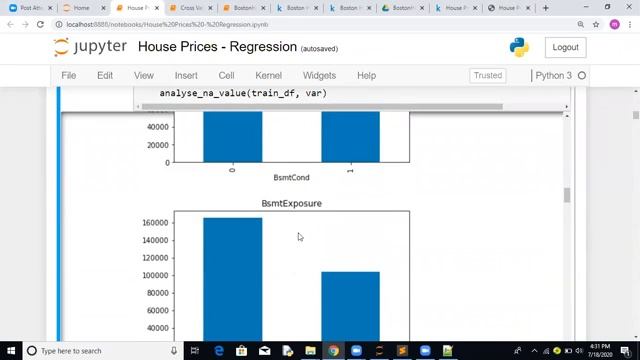Image resolution: width=640 pixels, height=360 pixels.
Task: Click BsmtExposure chart title
Action: (291, 203)
